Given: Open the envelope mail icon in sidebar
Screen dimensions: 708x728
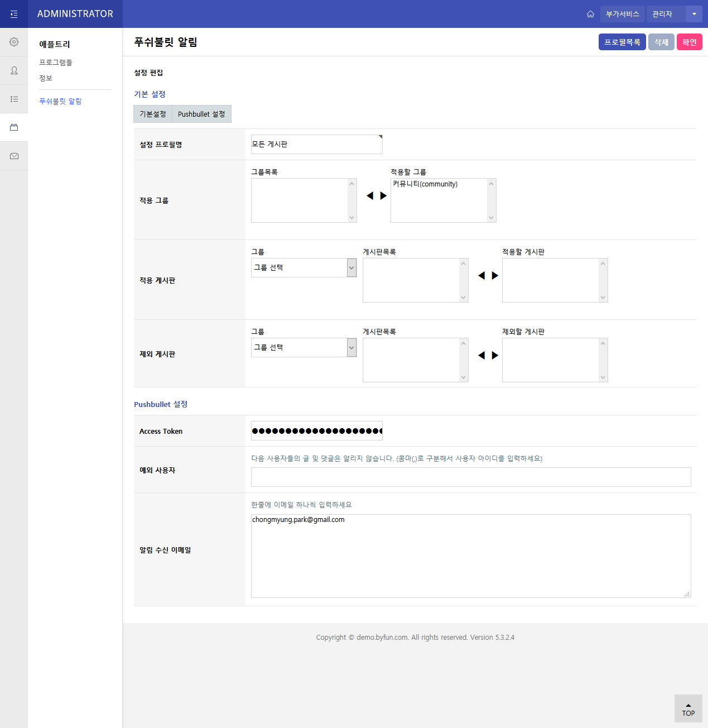Looking at the screenshot, I should pos(13,156).
